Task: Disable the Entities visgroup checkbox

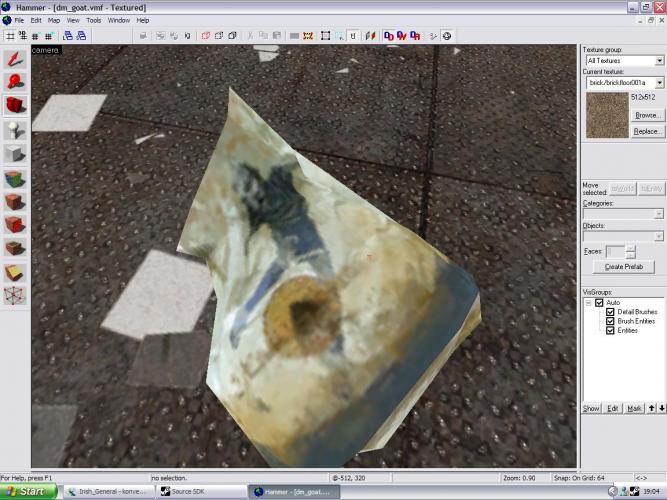Action: tap(611, 330)
